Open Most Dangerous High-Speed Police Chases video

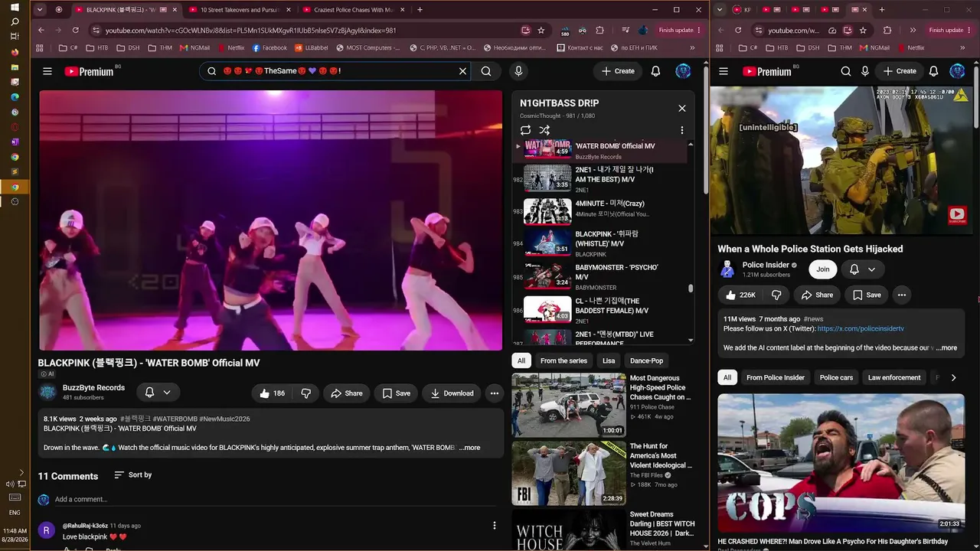click(x=568, y=405)
